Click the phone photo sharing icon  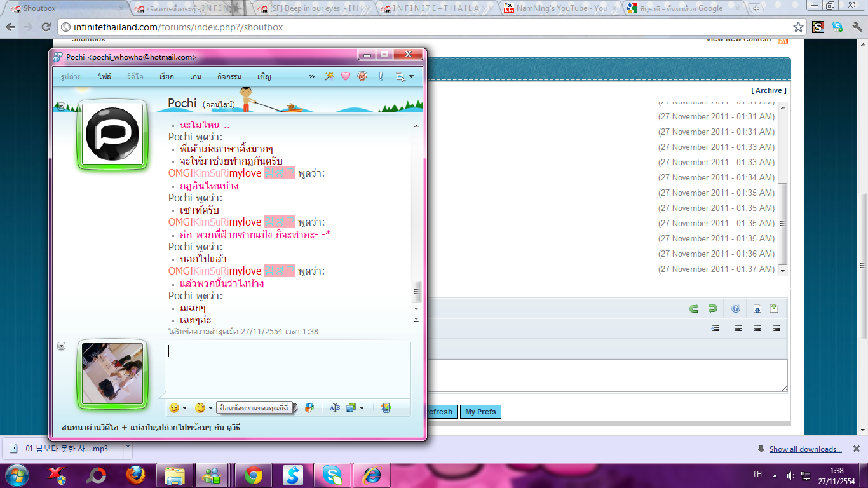[x=386, y=408]
